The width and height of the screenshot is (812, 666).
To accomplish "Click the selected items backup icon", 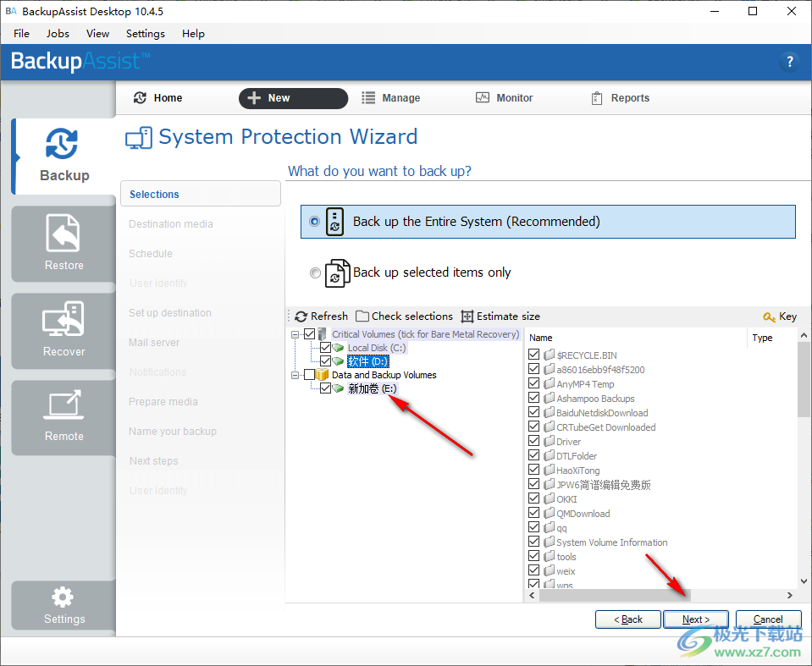I will pyautogui.click(x=337, y=272).
